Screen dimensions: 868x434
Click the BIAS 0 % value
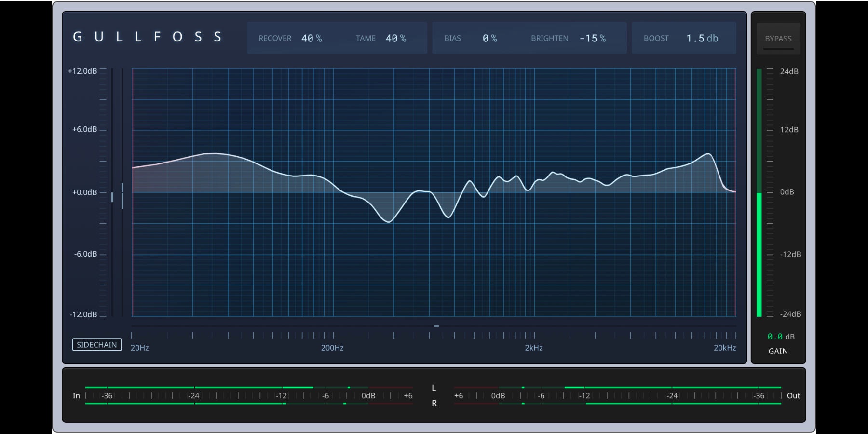pos(489,38)
